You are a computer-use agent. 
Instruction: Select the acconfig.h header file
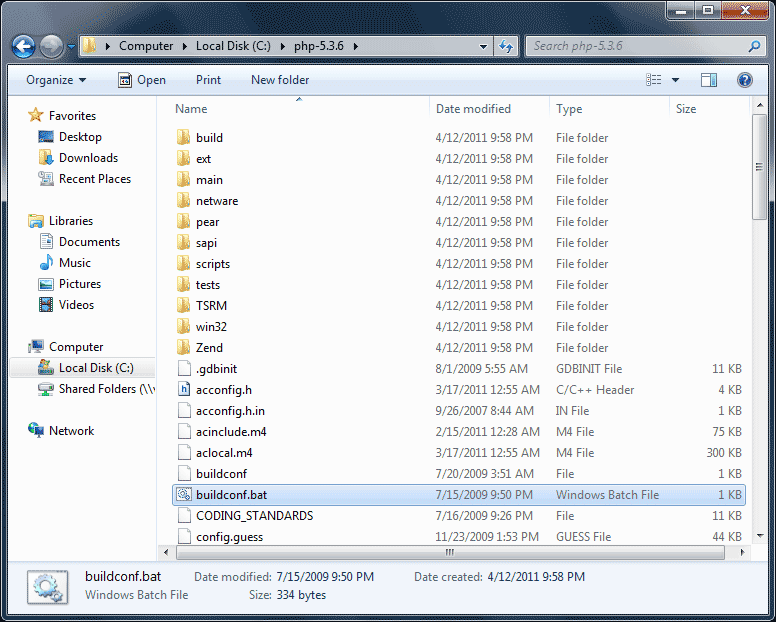(223, 390)
